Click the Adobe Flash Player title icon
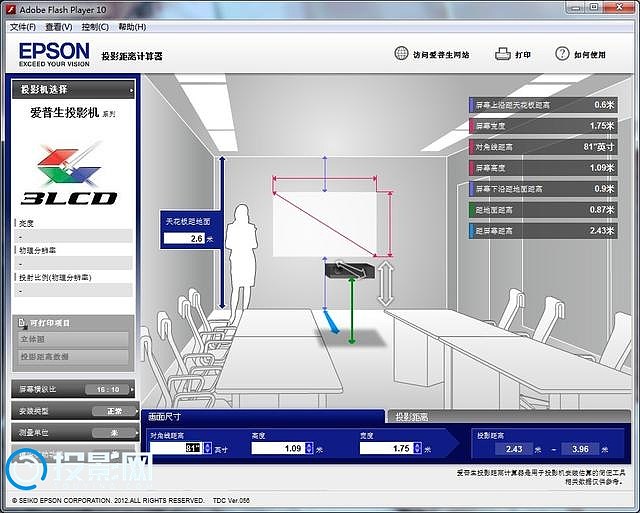Screen dimensions: 640x513 click(10, 9)
